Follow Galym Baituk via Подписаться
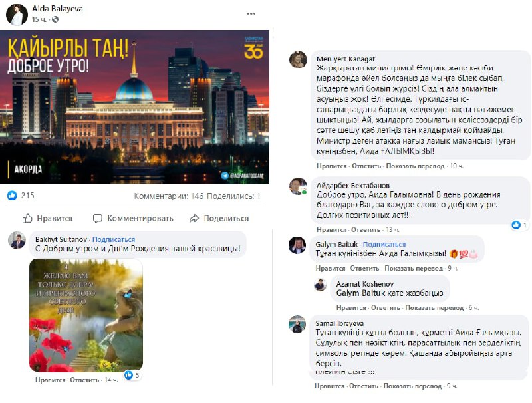 coord(384,244)
